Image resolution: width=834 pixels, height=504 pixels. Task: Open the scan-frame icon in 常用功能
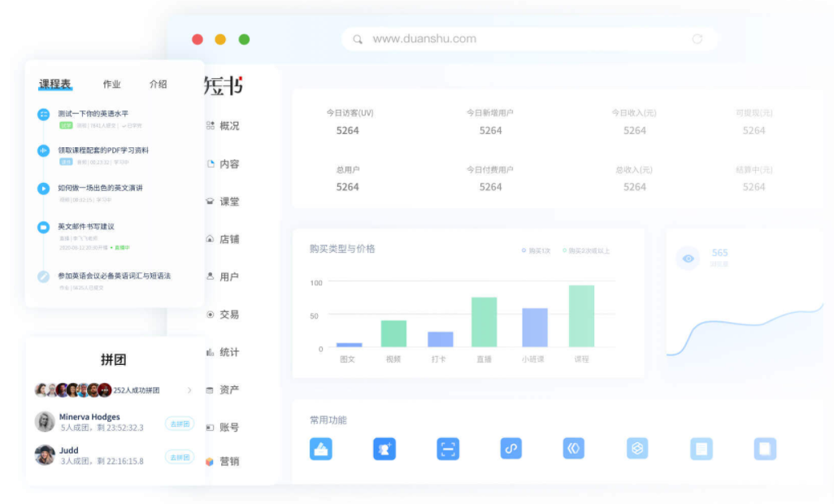[448, 449]
